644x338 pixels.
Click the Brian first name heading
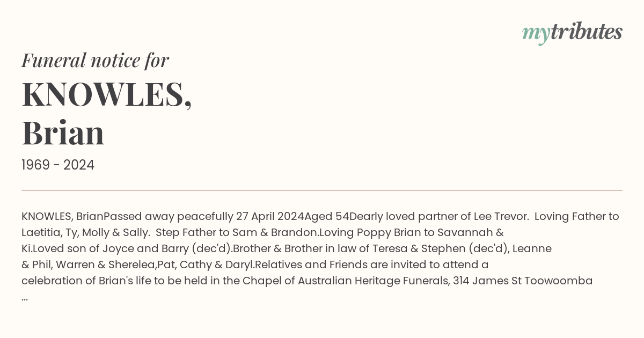[x=63, y=133]
